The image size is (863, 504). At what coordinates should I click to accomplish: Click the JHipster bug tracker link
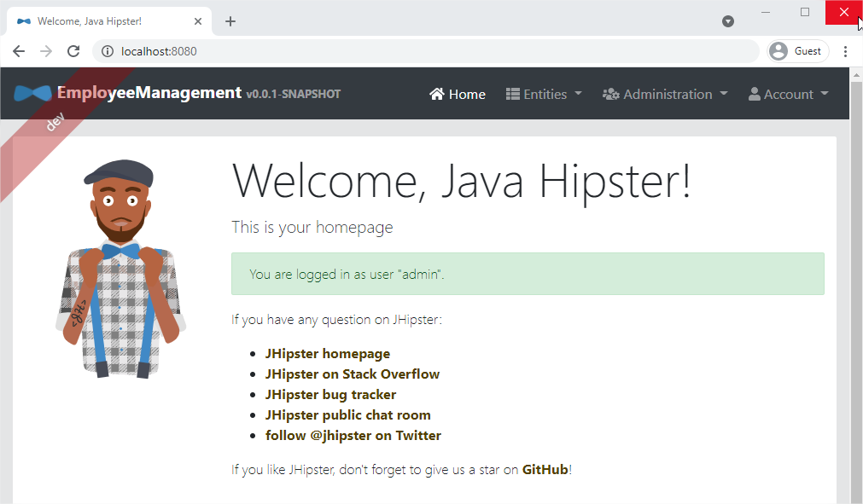pos(330,394)
